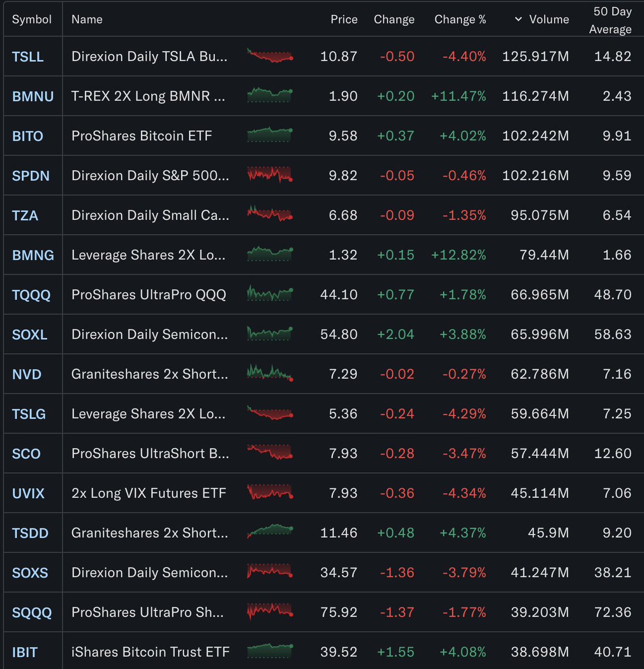This screenshot has width=644, height=669.
Task: Select the NVD change '-0.27%'
Action: [x=464, y=374]
